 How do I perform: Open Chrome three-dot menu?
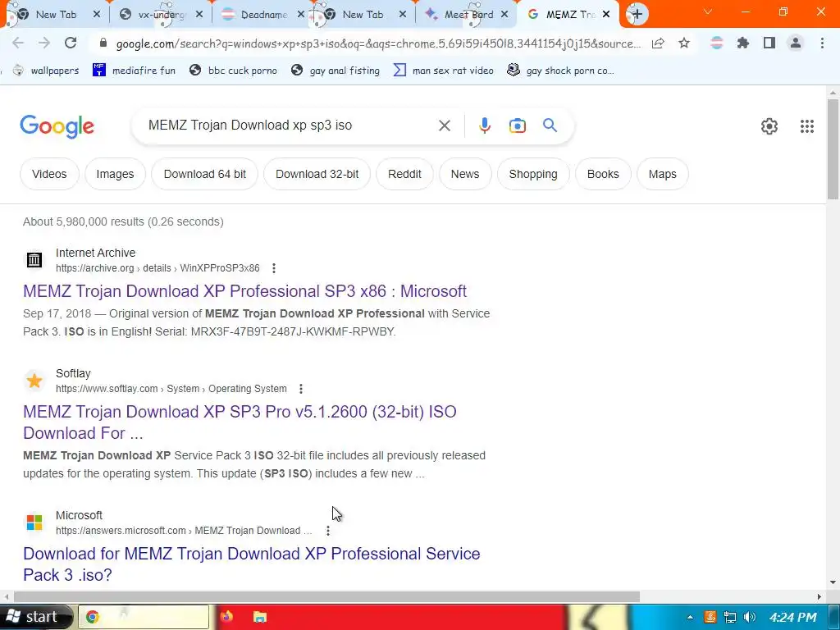tap(822, 43)
